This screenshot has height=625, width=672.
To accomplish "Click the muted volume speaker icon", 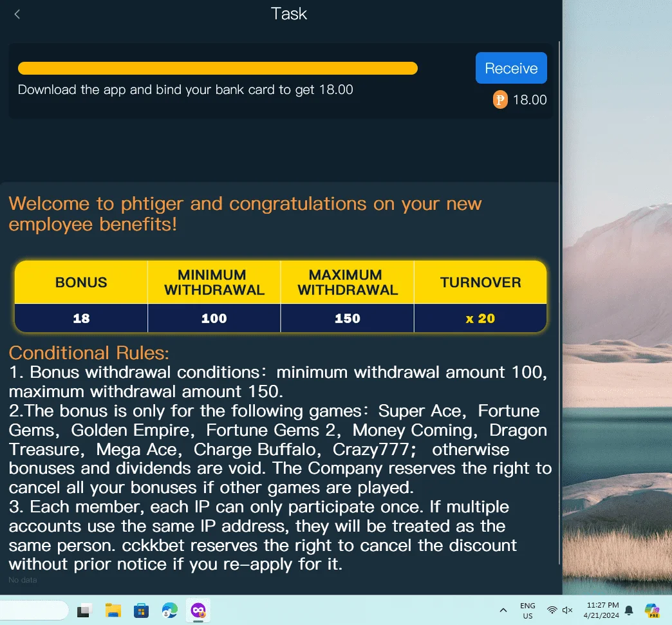I will click(568, 610).
